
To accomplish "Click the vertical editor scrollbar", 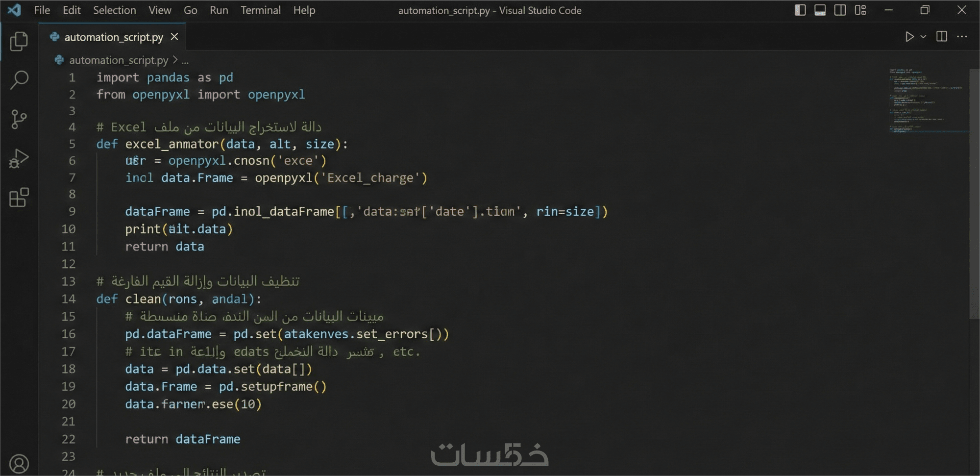I will [x=974, y=194].
